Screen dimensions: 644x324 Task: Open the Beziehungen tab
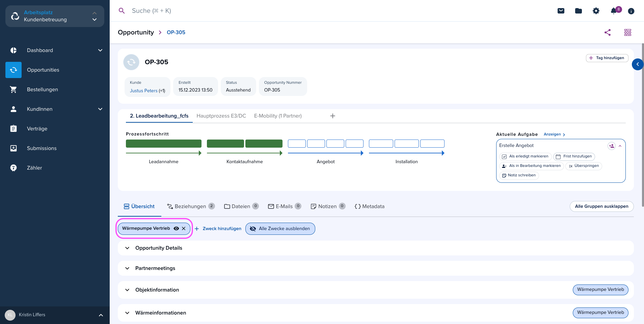point(191,206)
